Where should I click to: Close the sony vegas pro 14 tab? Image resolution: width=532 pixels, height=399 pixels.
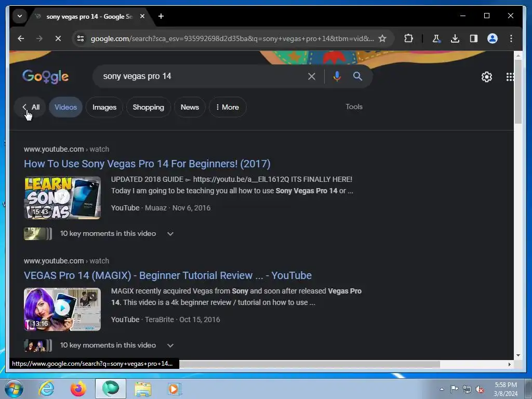click(x=142, y=16)
